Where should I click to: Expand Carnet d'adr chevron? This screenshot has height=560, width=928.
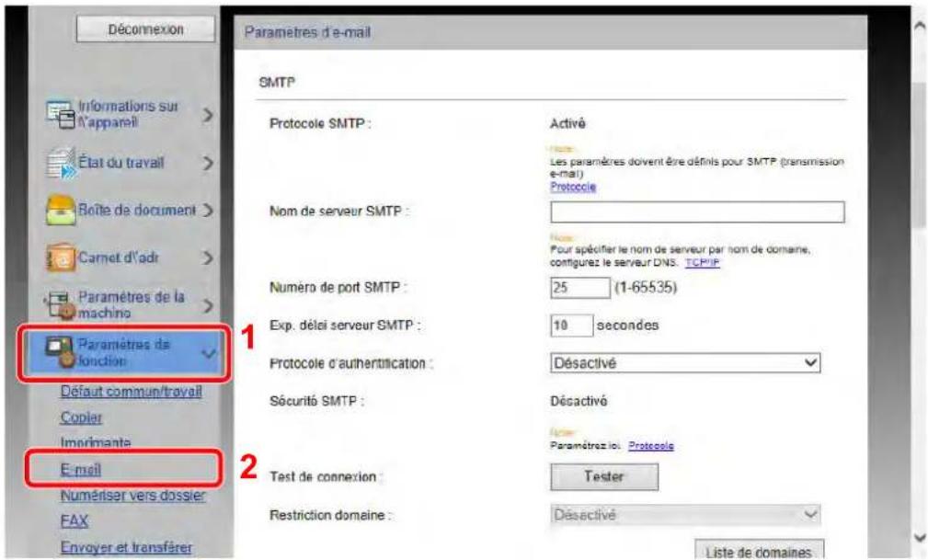[207, 258]
